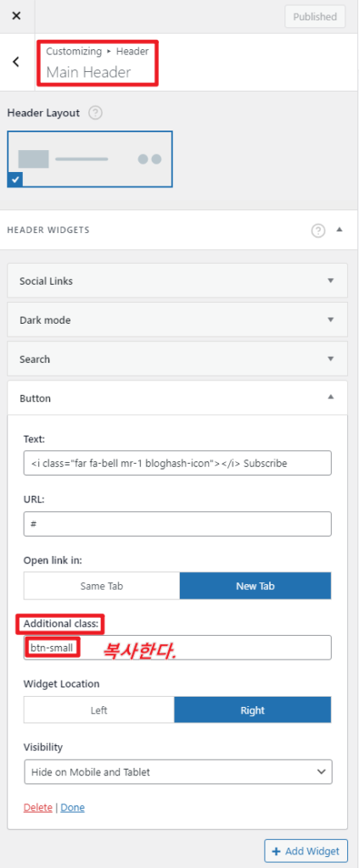Click into the Text input field

point(177,463)
